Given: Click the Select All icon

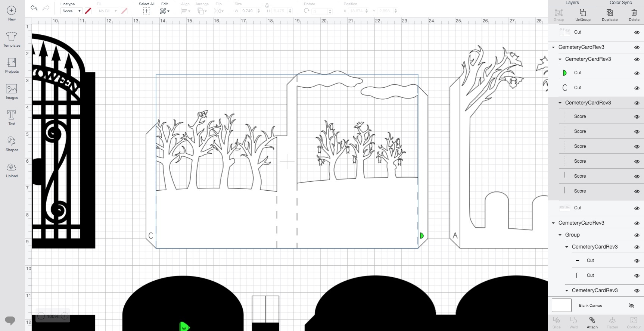Looking at the screenshot, I should [x=147, y=11].
